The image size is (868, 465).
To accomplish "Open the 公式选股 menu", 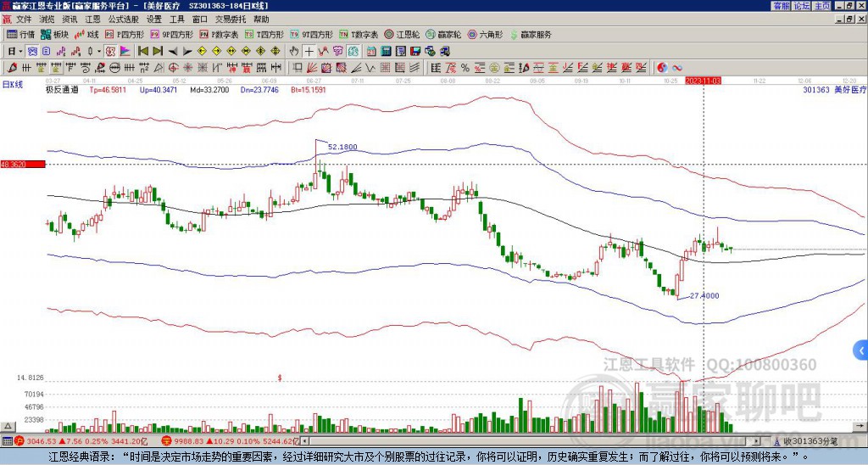I will 124,20.
